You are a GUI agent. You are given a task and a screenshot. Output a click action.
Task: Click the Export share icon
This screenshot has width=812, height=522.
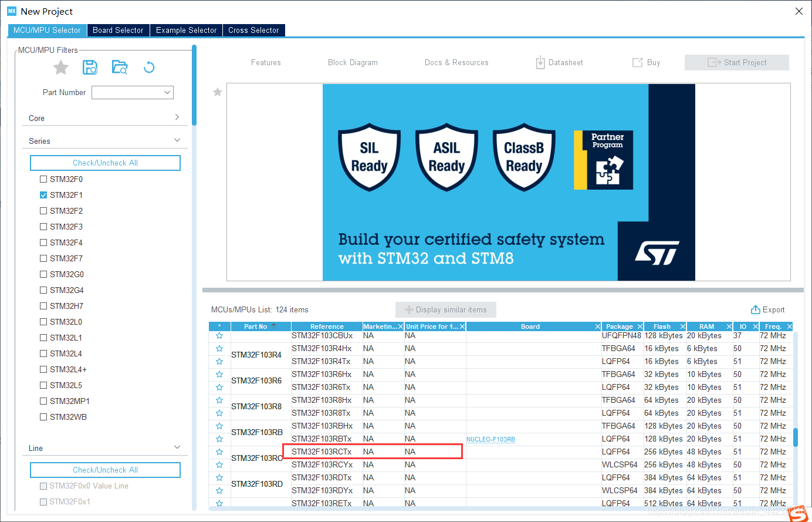point(756,309)
